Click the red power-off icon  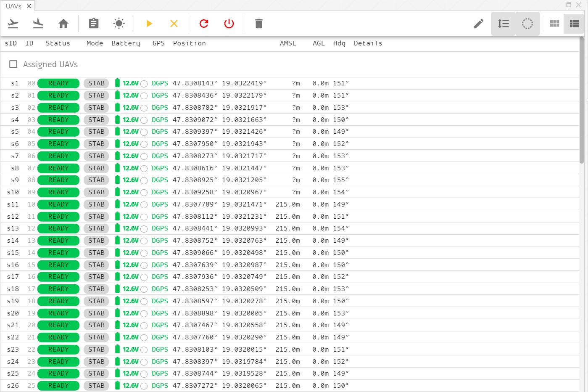click(229, 24)
